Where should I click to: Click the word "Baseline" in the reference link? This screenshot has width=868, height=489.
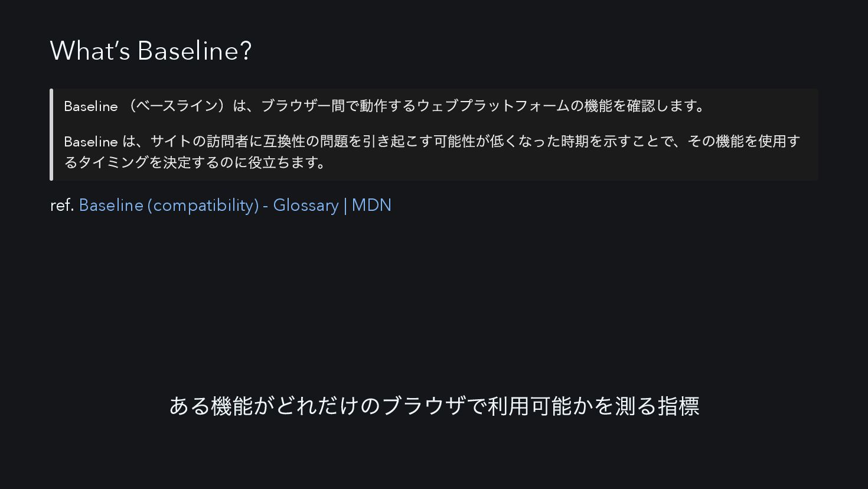[111, 205]
